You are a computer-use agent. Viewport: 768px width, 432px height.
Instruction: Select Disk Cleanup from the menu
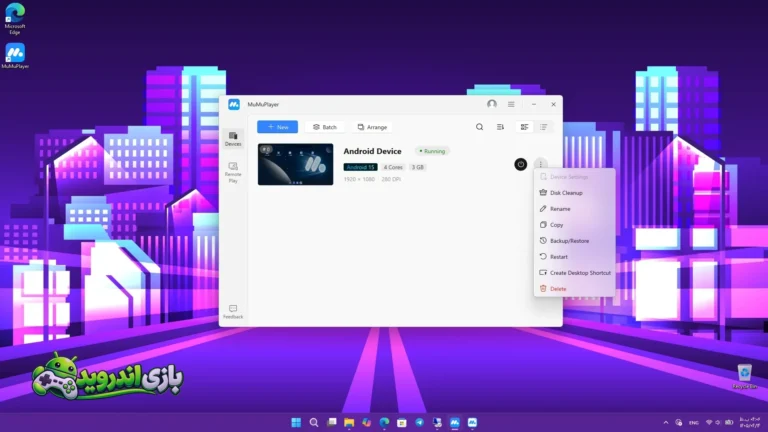click(575, 193)
